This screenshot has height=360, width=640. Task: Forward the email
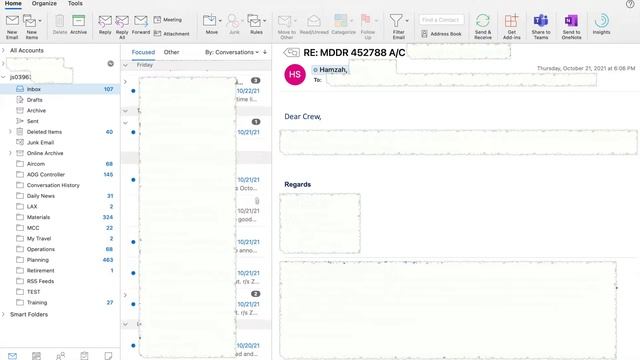click(141, 24)
